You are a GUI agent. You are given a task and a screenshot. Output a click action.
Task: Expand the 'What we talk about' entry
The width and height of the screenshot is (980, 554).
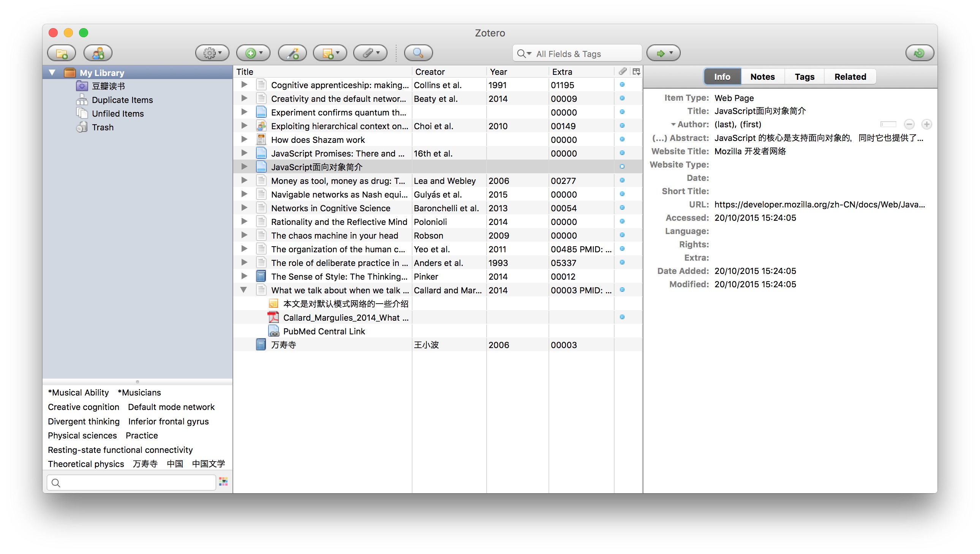[x=243, y=290]
